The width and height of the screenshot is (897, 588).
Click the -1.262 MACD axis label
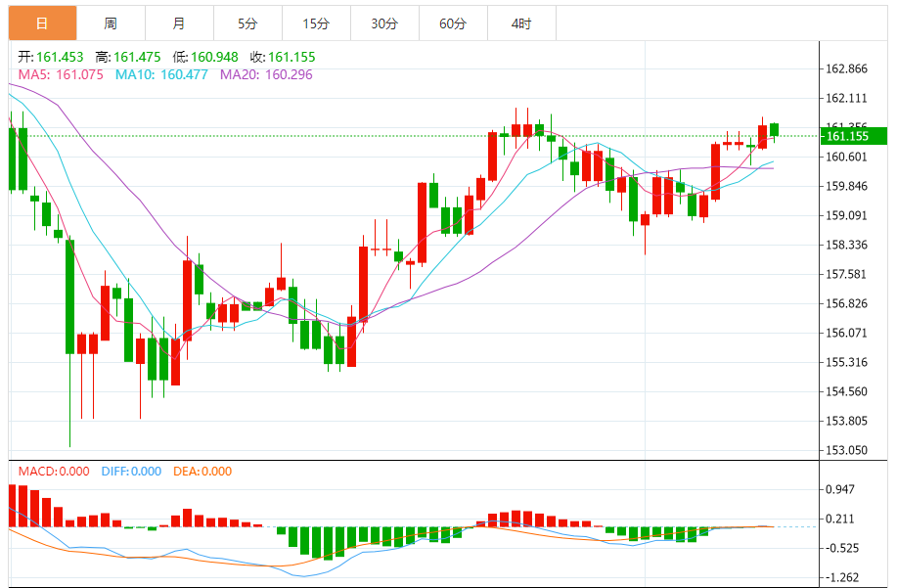click(x=842, y=577)
